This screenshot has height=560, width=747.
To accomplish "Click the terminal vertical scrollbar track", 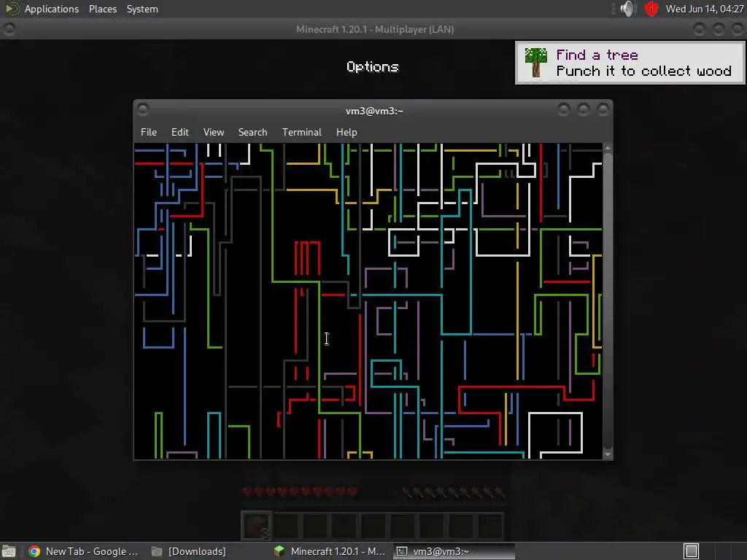I will [x=608, y=301].
